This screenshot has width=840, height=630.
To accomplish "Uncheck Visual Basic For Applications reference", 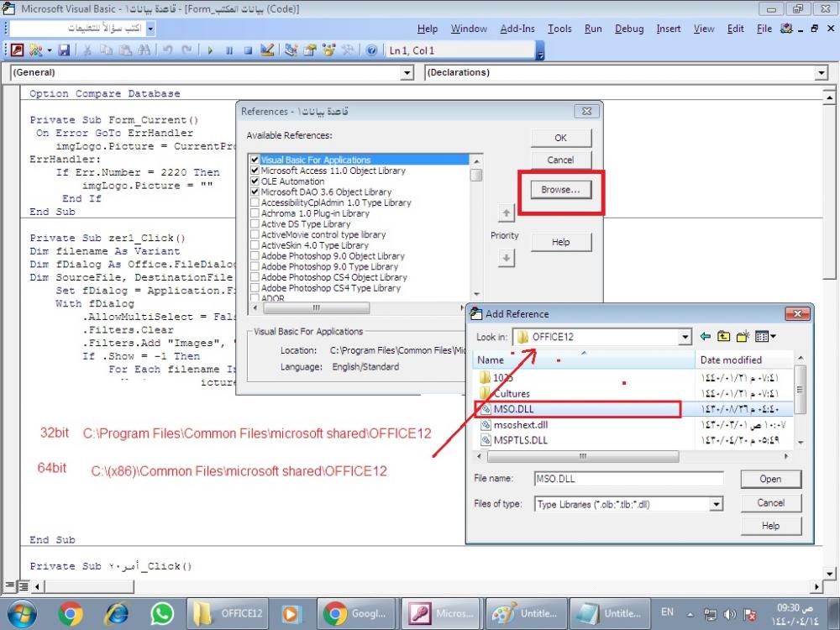I will (255, 160).
